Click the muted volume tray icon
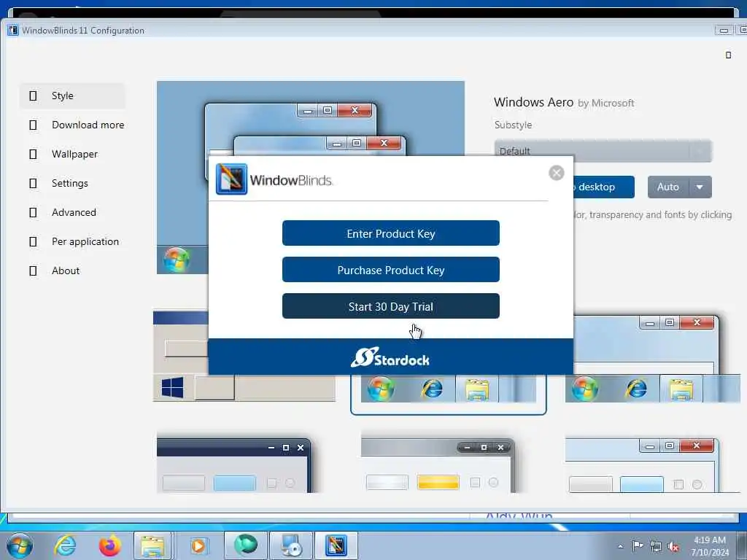 pyautogui.click(x=673, y=546)
